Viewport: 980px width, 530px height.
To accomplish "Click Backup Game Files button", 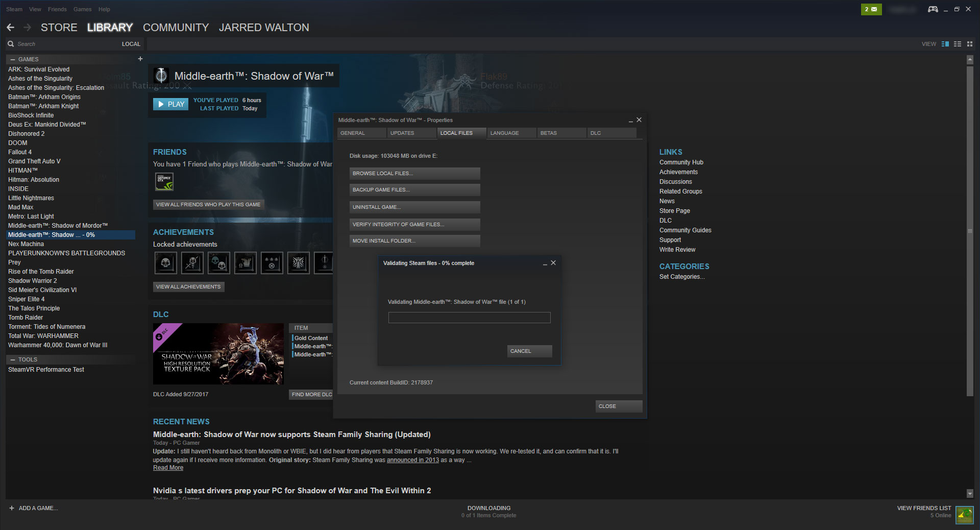I will [x=414, y=190].
